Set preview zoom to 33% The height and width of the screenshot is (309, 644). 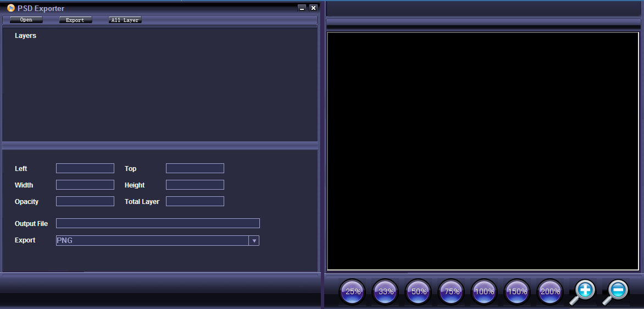point(386,291)
